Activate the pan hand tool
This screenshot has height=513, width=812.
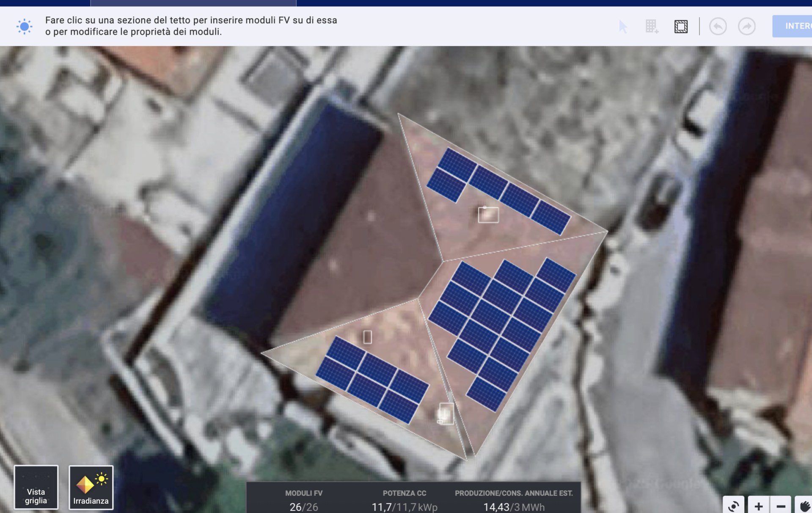coord(804,505)
